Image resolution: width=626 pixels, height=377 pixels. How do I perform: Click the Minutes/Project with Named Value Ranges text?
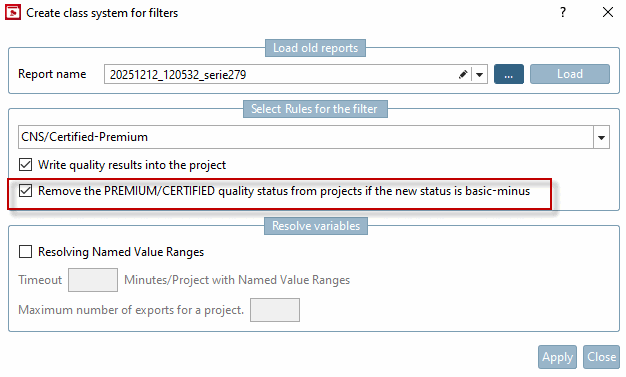click(237, 280)
